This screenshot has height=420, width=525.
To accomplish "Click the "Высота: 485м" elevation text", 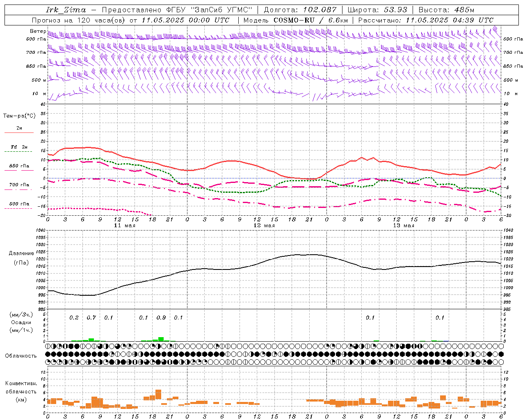I will click(x=446, y=10).
